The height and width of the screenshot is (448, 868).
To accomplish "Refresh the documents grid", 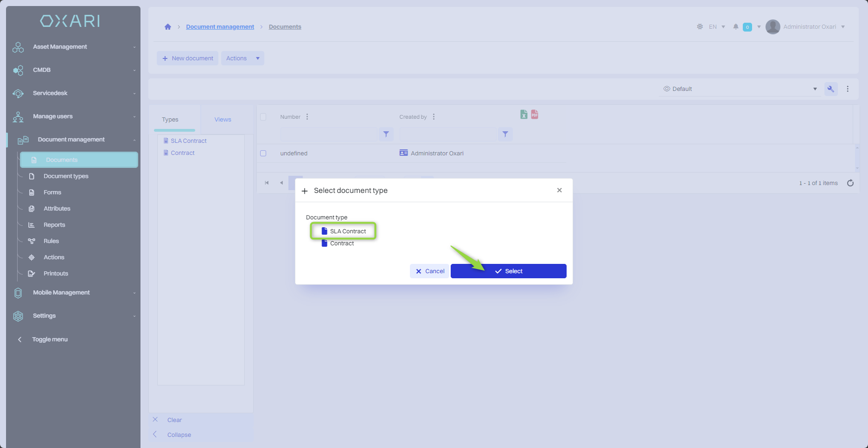I will pos(850,183).
